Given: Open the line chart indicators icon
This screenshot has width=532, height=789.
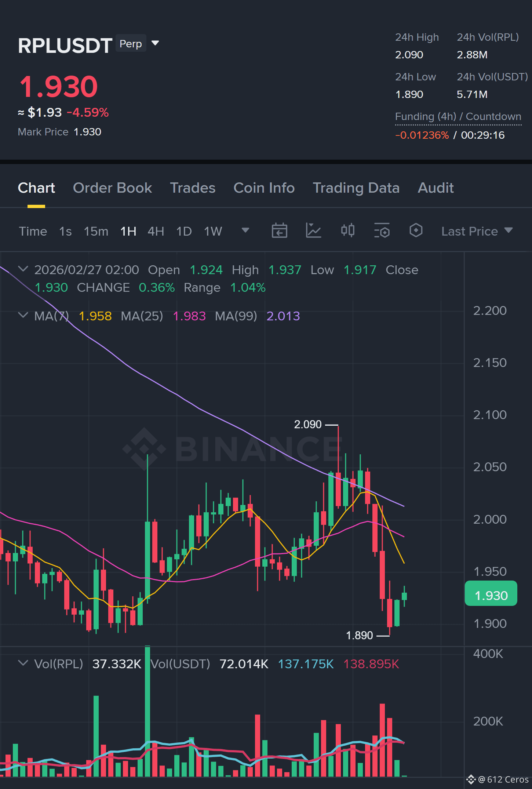Looking at the screenshot, I should [x=313, y=231].
